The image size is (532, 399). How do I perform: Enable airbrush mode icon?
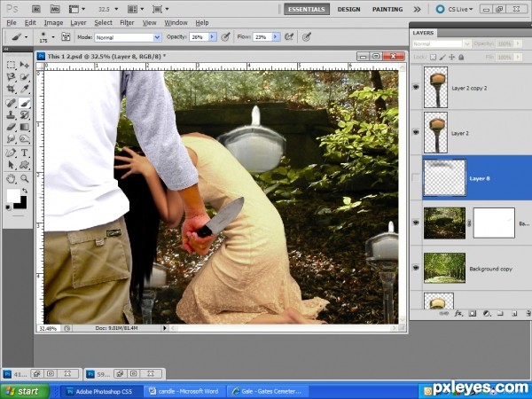click(289, 36)
